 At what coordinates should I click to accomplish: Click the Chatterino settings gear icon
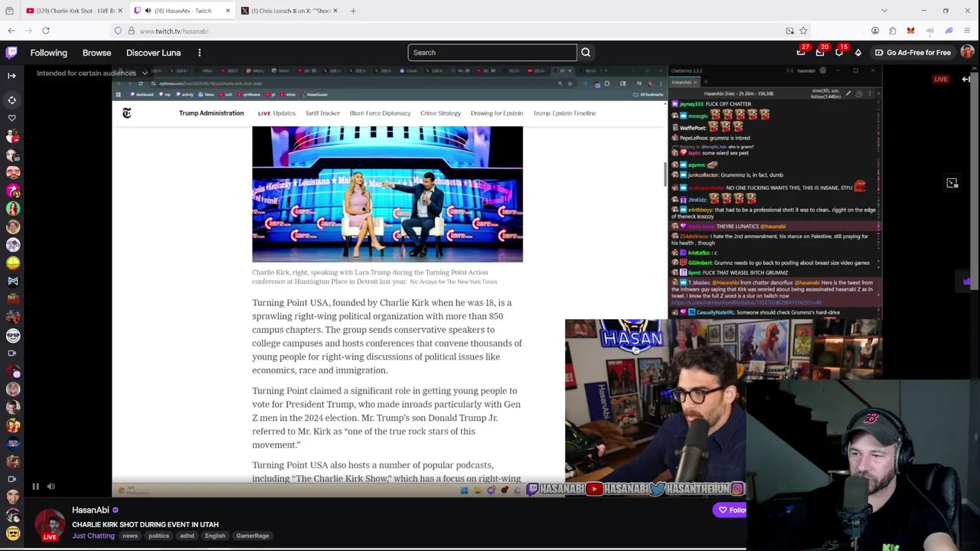tap(823, 70)
